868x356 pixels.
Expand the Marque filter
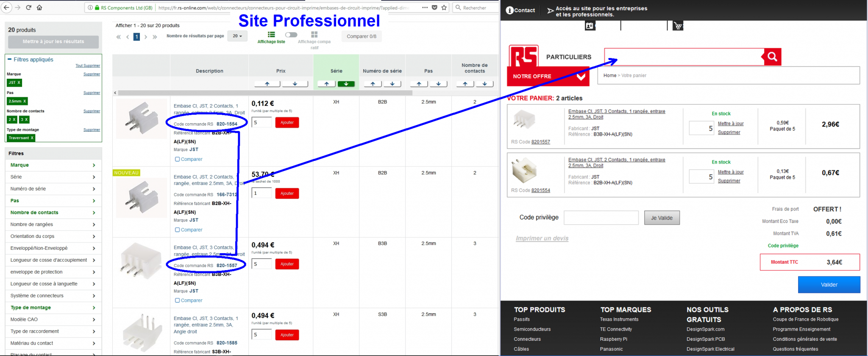[x=53, y=165]
